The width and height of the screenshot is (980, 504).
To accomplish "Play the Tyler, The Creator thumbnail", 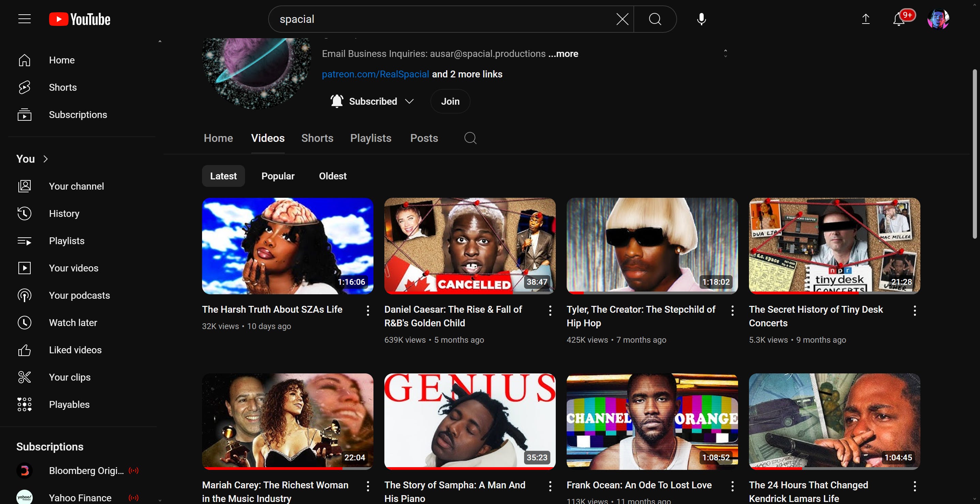I will coord(652,246).
